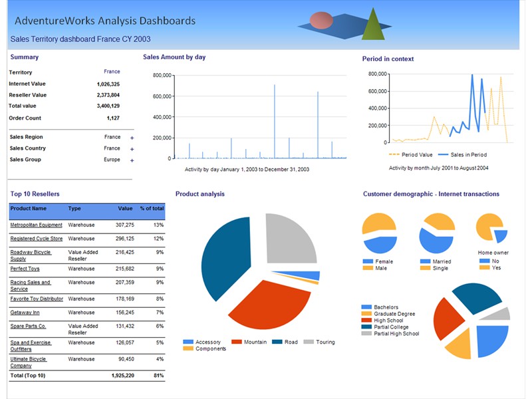Viewport: 532px width, 399px height.
Task: Click the Touring legend color swatch
Action: click(309, 342)
